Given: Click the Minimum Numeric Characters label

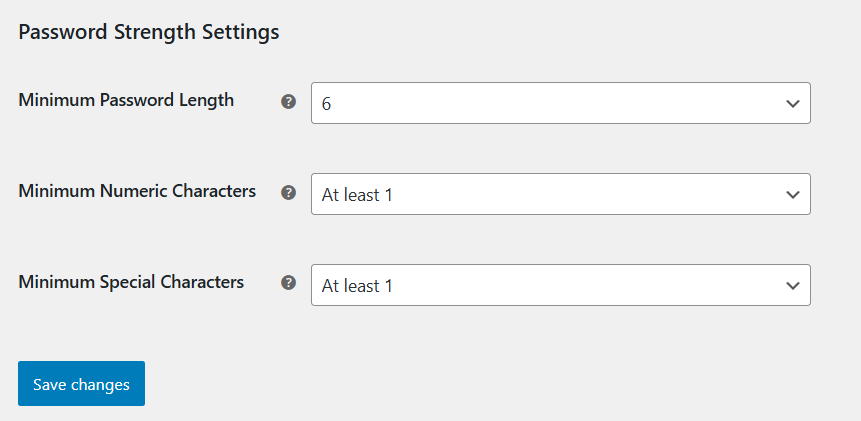Looking at the screenshot, I should (137, 191).
